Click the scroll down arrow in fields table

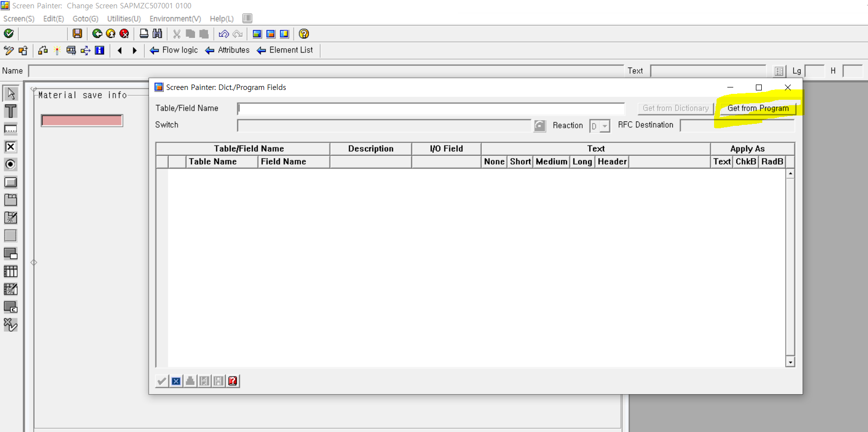[x=790, y=362]
